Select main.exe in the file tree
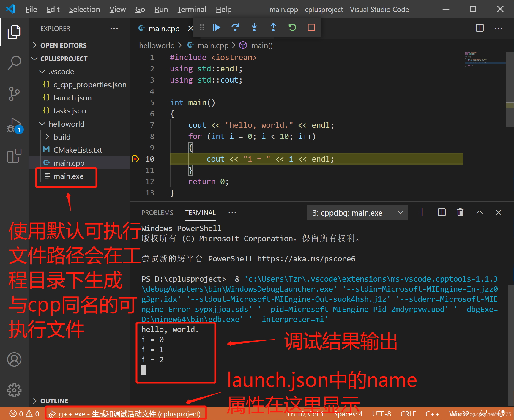514x420 pixels. [79, 176]
